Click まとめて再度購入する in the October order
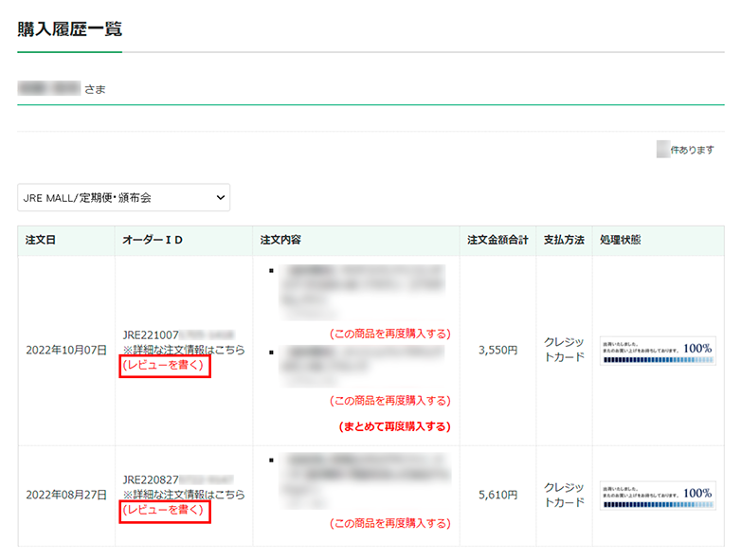 click(x=394, y=426)
